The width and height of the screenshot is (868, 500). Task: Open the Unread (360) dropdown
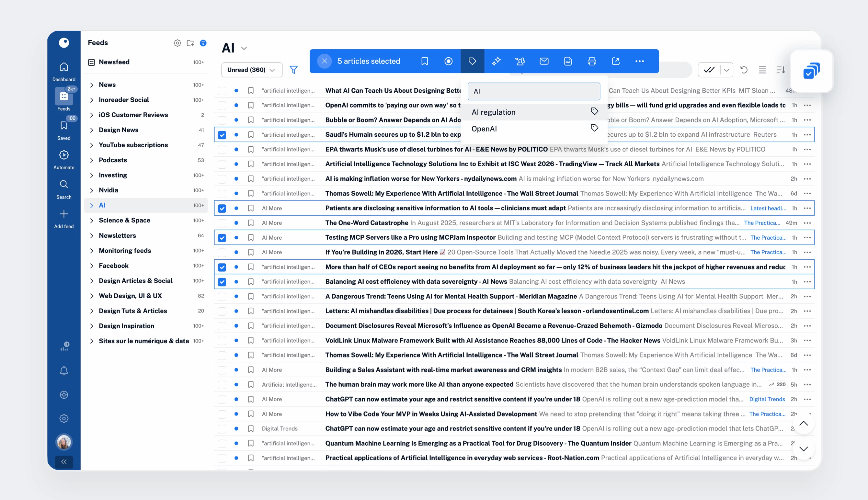coord(251,70)
